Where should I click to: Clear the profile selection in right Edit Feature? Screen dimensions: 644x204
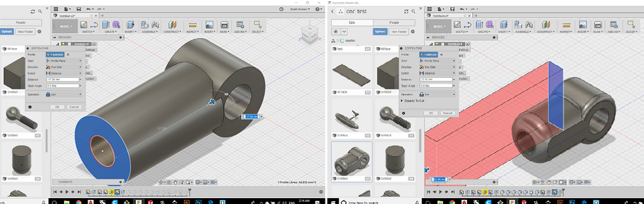[441, 54]
